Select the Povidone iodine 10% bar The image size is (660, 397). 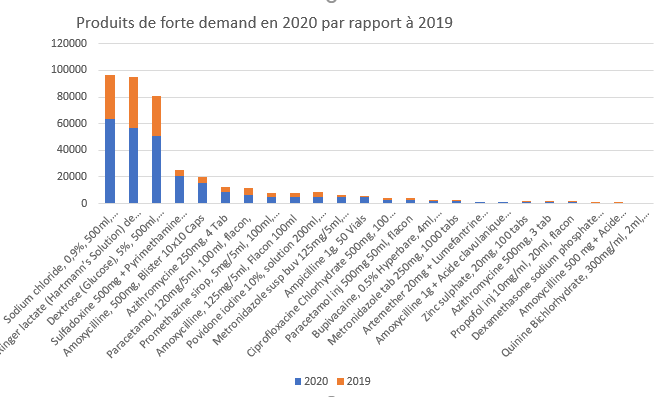[x=318, y=198]
